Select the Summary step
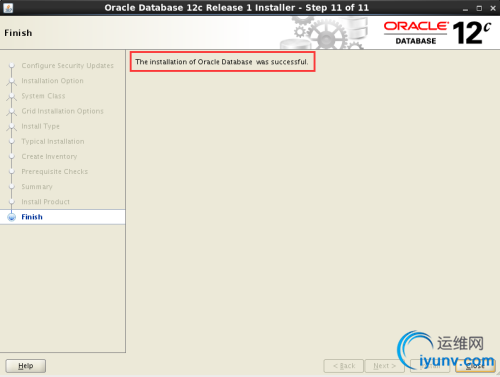Image resolution: width=500 pixels, height=377 pixels. (37, 187)
